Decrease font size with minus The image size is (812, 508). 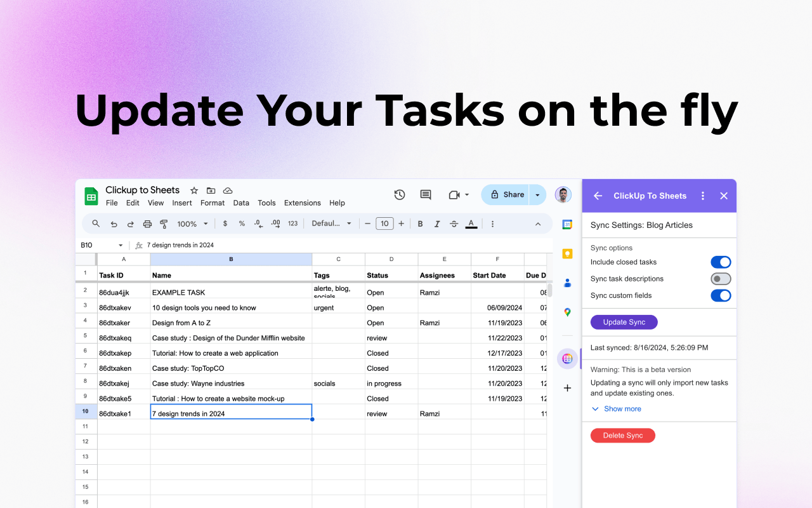coord(367,224)
